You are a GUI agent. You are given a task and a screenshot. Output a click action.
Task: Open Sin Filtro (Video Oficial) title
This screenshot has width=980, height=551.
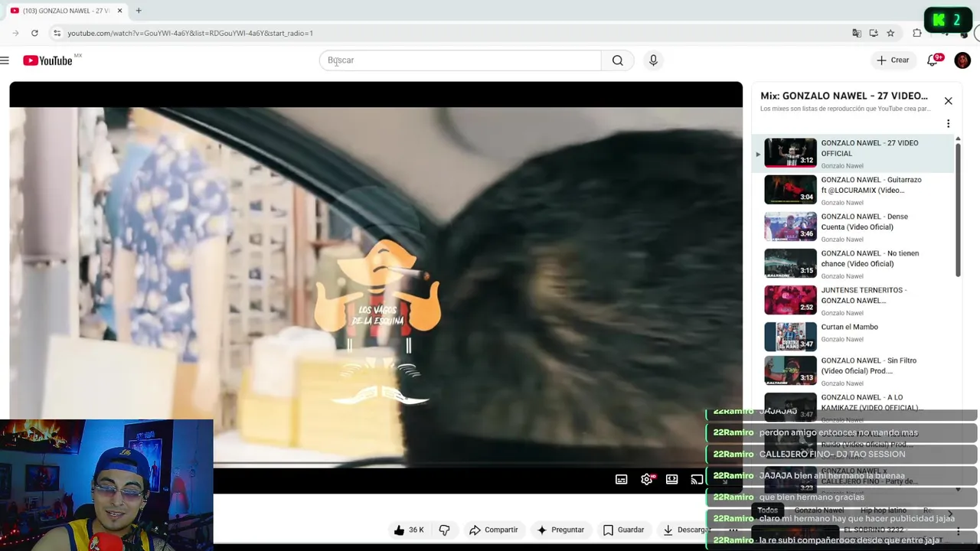pyautogui.click(x=868, y=366)
